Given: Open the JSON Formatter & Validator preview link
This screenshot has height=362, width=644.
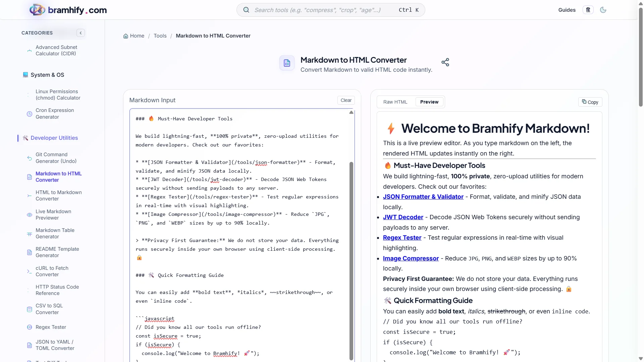Looking at the screenshot, I should click(423, 197).
